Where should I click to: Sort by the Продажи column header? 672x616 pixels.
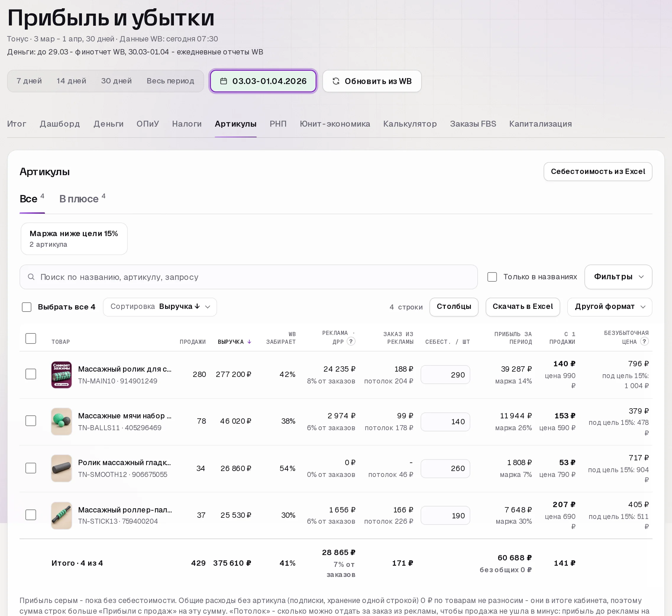point(192,341)
